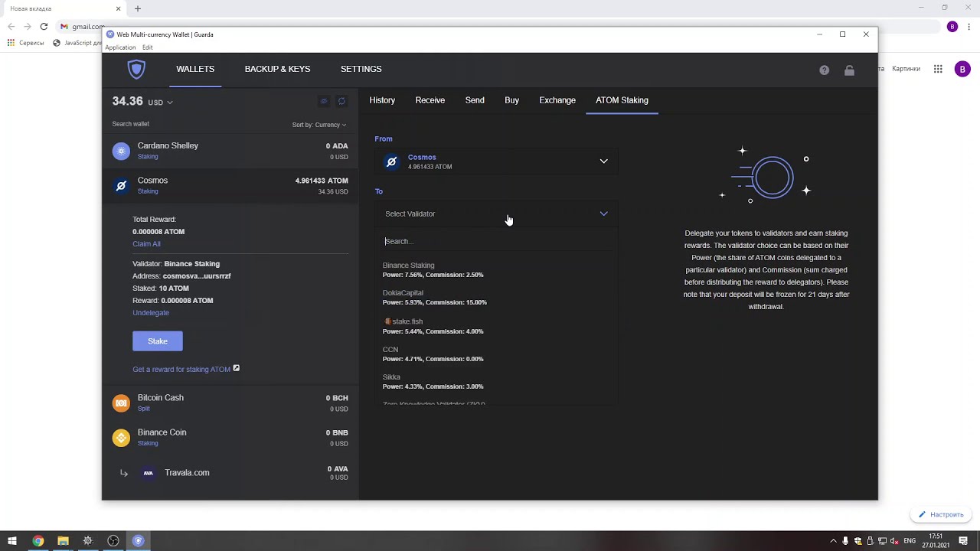Click the blue Stake button
Image resolution: width=980 pixels, height=551 pixels.
coord(158,341)
